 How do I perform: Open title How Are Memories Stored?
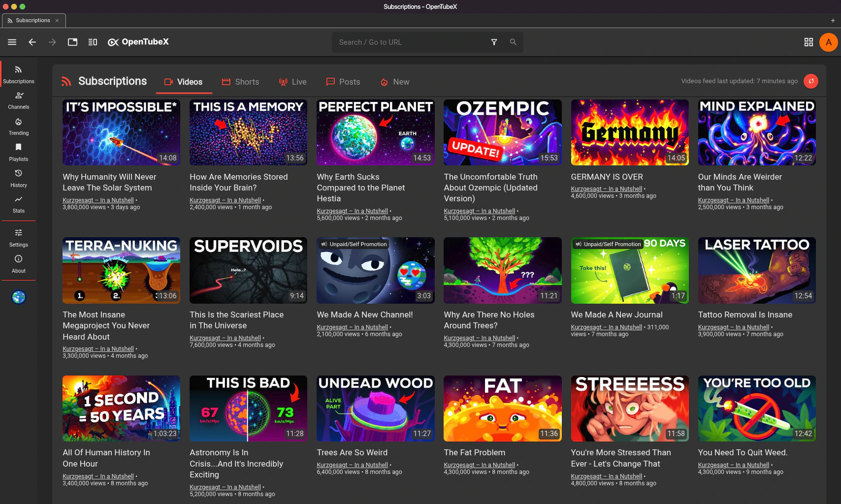(x=239, y=182)
